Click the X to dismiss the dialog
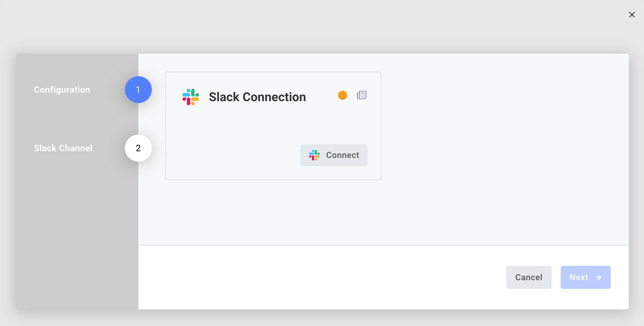 pyautogui.click(x=632, y=15)
